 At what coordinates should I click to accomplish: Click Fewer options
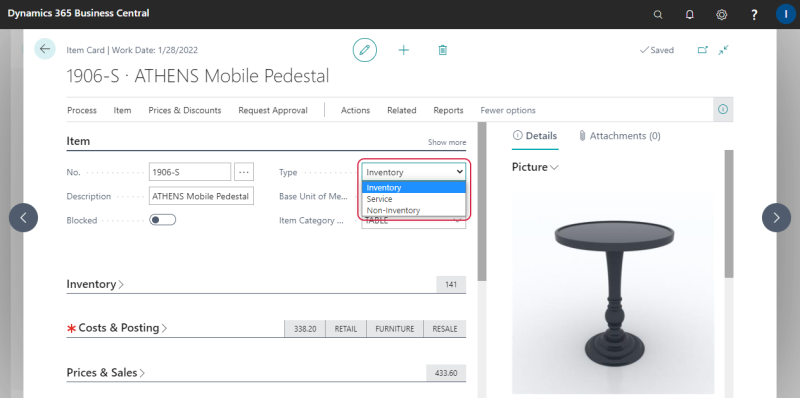click(x=508, y=110)
